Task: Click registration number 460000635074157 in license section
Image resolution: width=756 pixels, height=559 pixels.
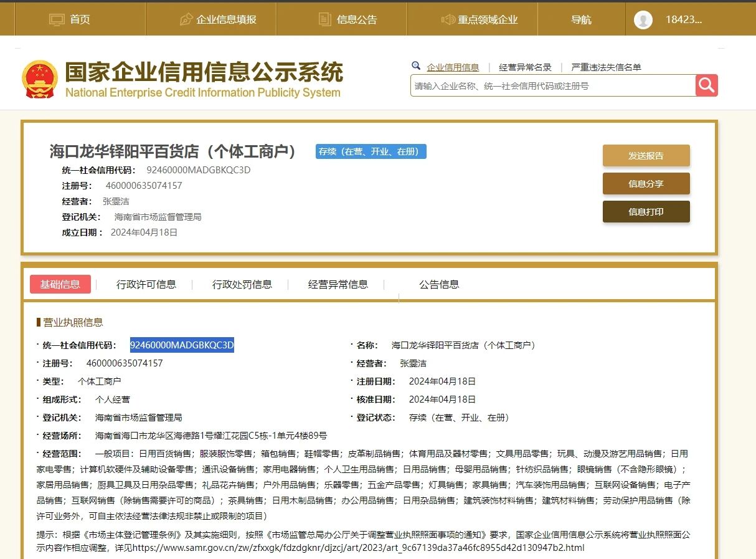Action: point(124,363)
